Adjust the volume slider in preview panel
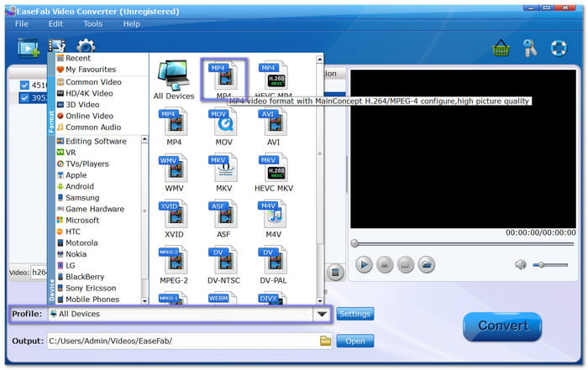Screen dimensions: 588x370 (x=549, y=264)
